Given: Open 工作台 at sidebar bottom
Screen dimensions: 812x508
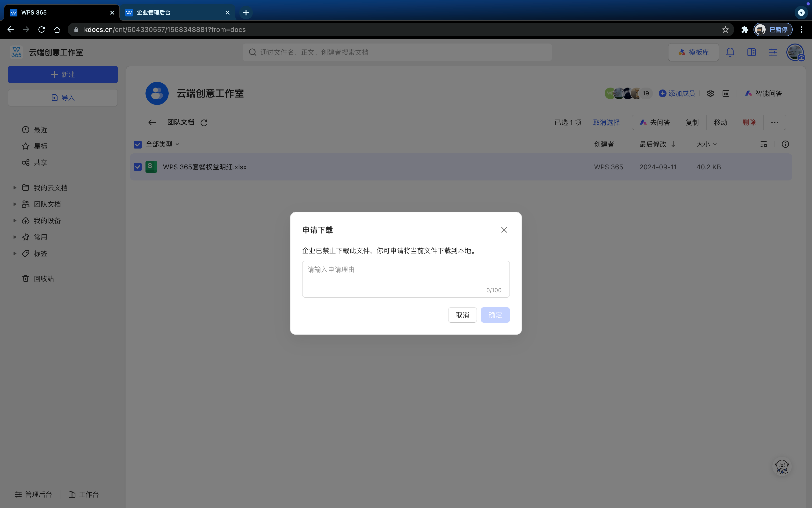Looking at the screenshot, I should click(84, 494).
